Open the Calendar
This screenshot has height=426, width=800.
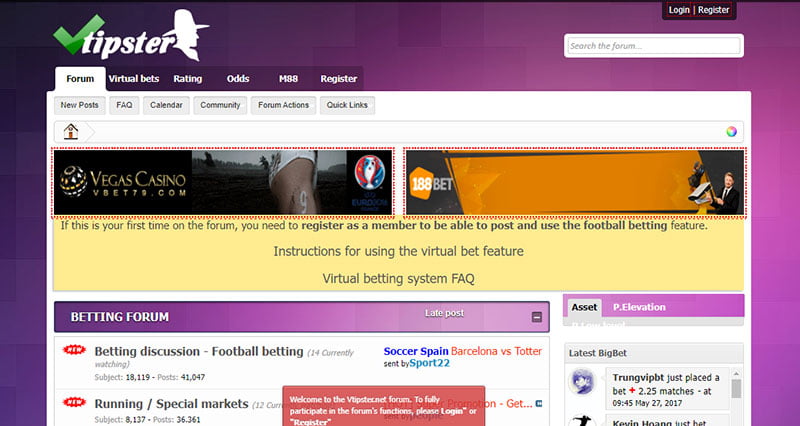[166, 105]
